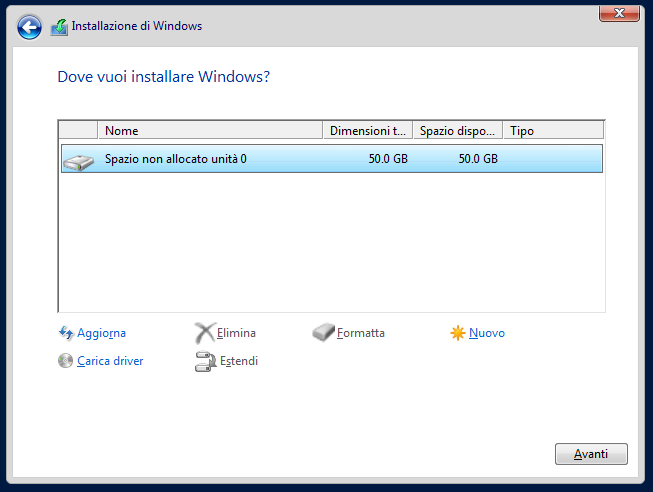Click the Estendi drives icon
The image size is (653, 492).
[205, 361]
